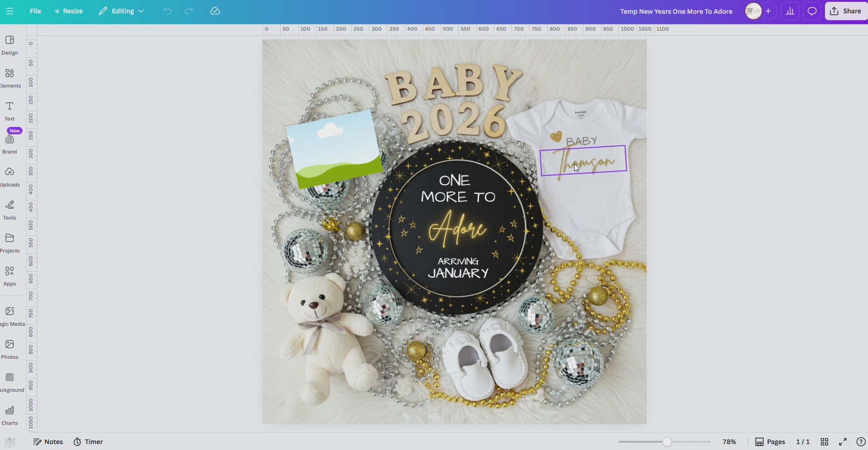The image size is (868, 450).
Task: Open the Elements panel
Action: [9, 77]
